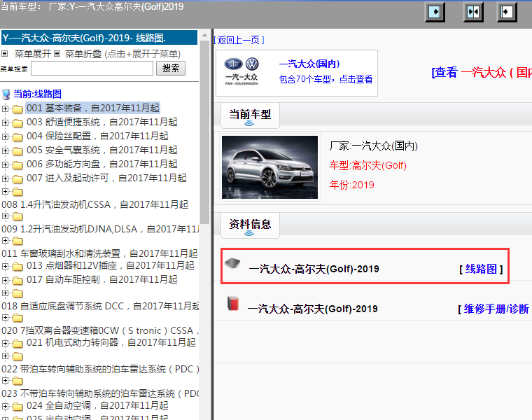
Task: Open the 线路图 wiring diagram link
Action: (481, 269)
